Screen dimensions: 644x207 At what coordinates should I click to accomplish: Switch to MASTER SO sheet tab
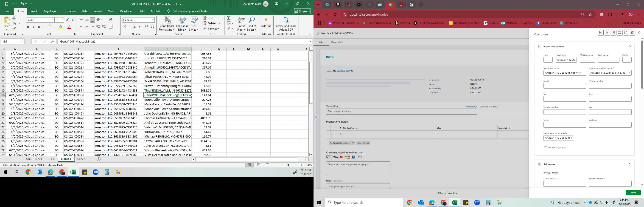(34, 159)
